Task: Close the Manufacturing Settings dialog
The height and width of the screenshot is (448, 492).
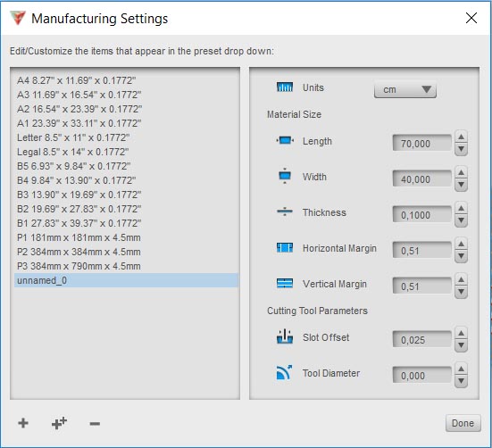Action: click(x=471, y=18)
